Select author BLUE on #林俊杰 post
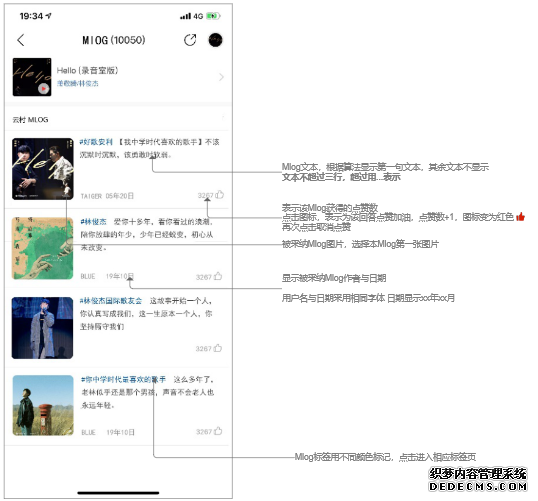Image resolution: width=538 pixels, height=501 pixels. point(88,276)
